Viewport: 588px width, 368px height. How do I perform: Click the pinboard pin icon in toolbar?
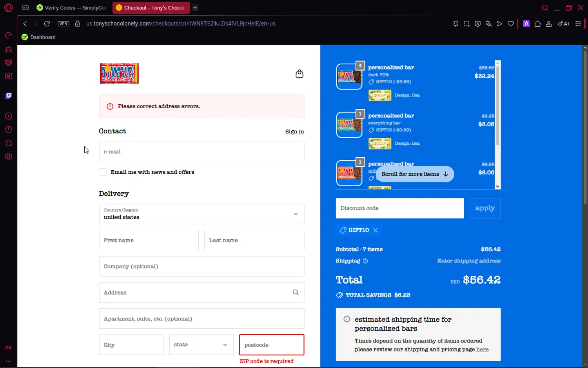coord(456,24)
